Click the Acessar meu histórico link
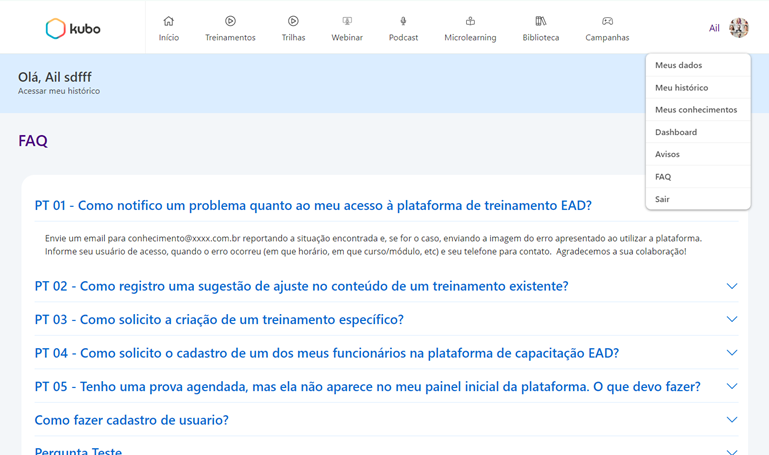The height and width of the screenshot is (455, 769). pyautogui.click(x=59, y=91)
